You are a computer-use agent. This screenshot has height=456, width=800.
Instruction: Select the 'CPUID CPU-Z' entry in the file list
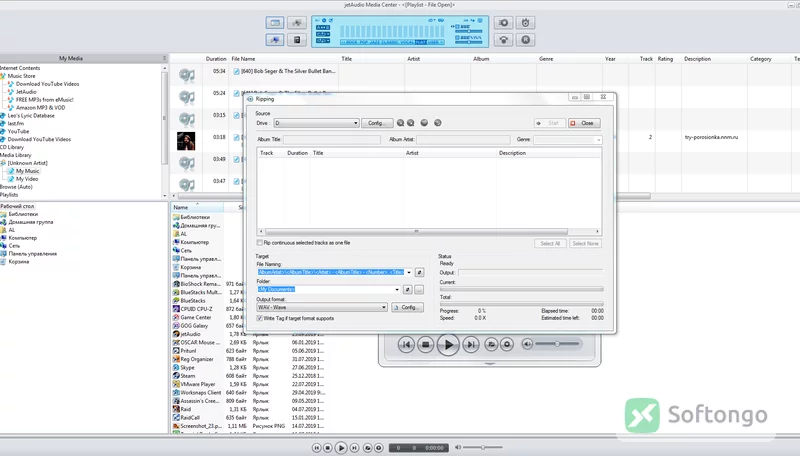coord(196,309)
